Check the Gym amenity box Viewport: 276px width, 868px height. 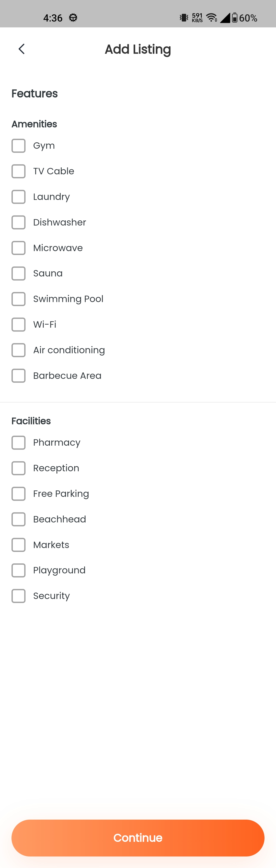(x=18, y=146)
